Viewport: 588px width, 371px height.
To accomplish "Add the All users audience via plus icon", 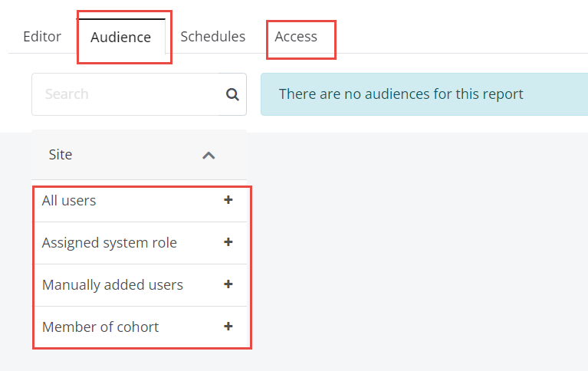I will pyautogui.click(x=228, y=200).
